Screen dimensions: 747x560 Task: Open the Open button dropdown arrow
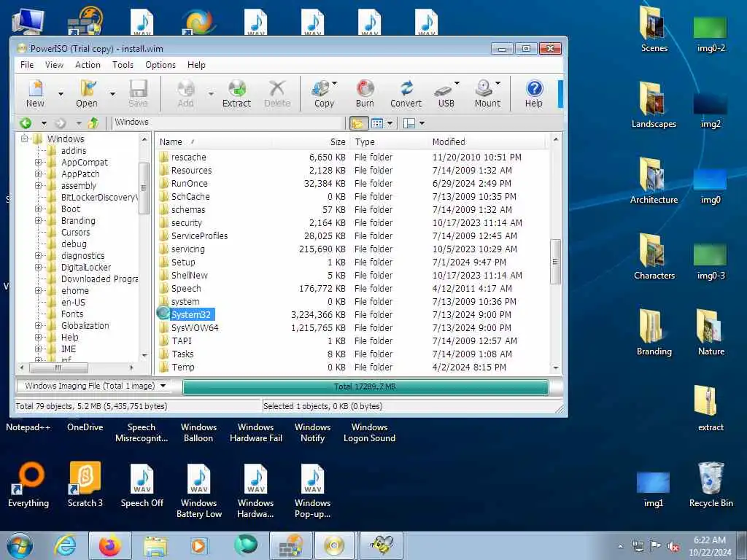click(x=112, y=94)
